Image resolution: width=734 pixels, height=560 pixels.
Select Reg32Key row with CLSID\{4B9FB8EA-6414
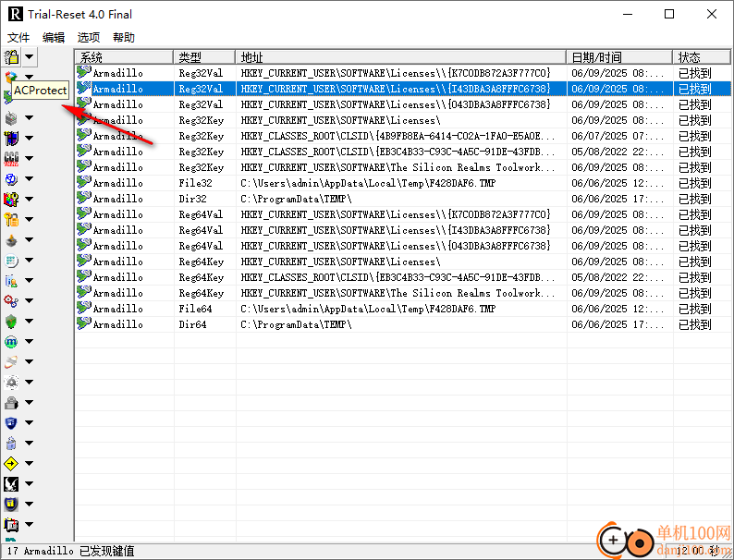(x=403, y=136)
